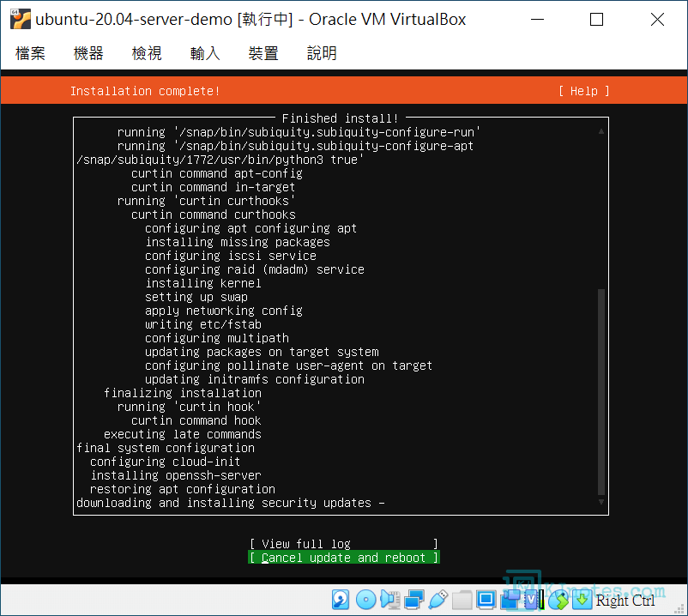Click the 'Installation complete!' header text

pyautogui.click(x=145, y=91)
